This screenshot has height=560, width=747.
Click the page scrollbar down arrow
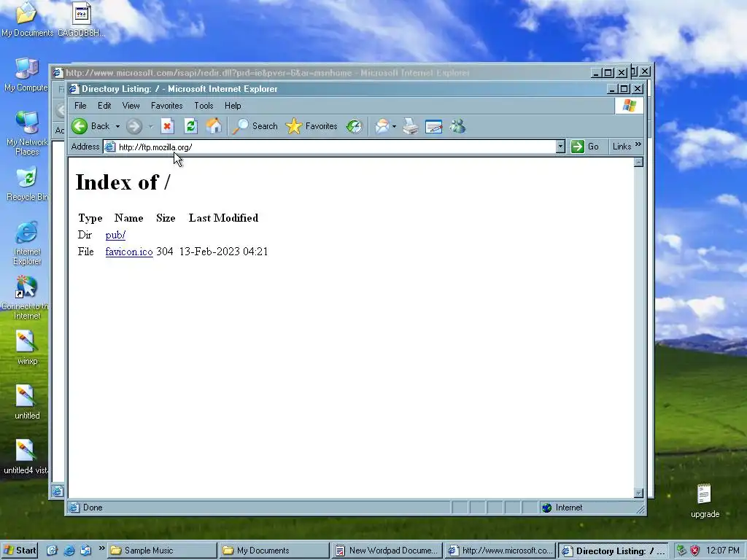click(639, 494)
